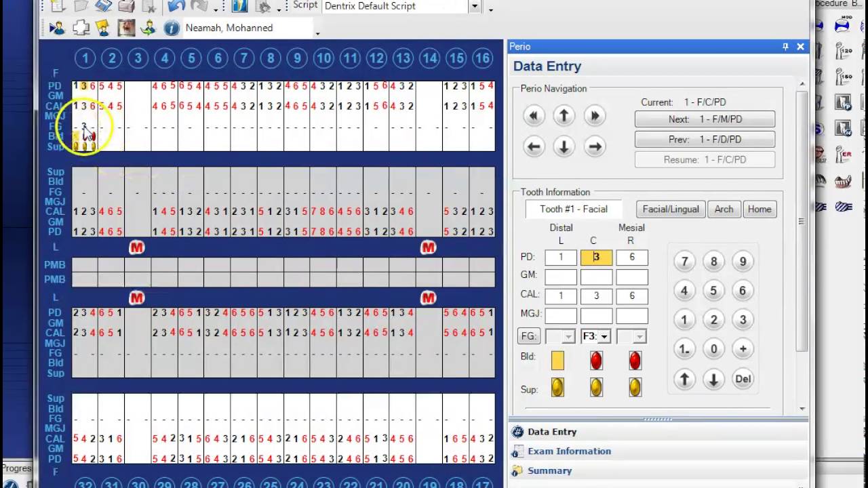Toggle bleeding indicator for center site
The width and height of the screenshot is (868, 488).
tap(596, 361)
